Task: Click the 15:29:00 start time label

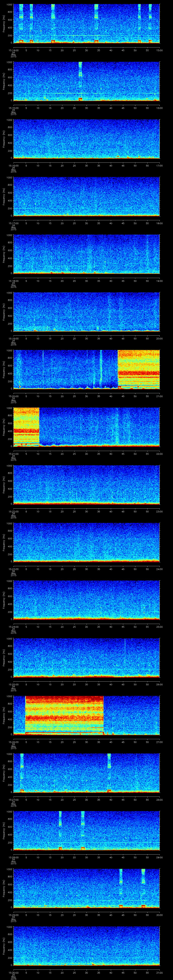Action: coord(13,915)
